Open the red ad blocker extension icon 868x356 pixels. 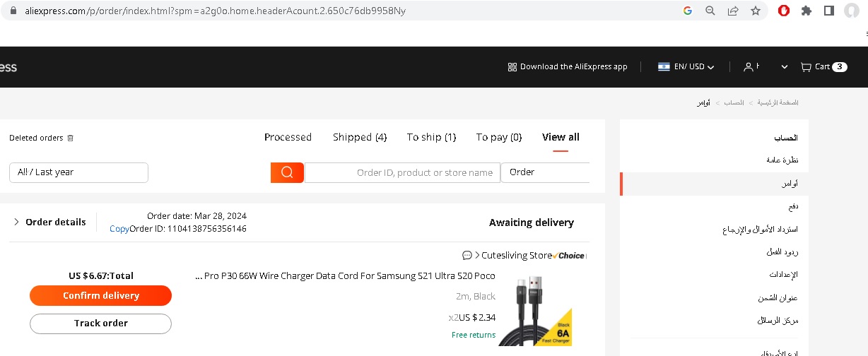[x=783, y=11]
